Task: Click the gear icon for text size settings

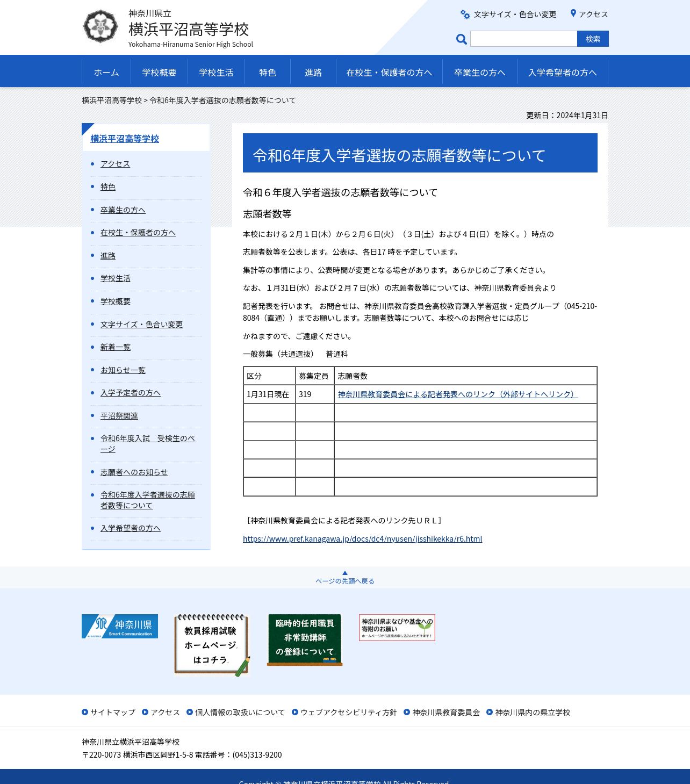Action: point(465,15)
